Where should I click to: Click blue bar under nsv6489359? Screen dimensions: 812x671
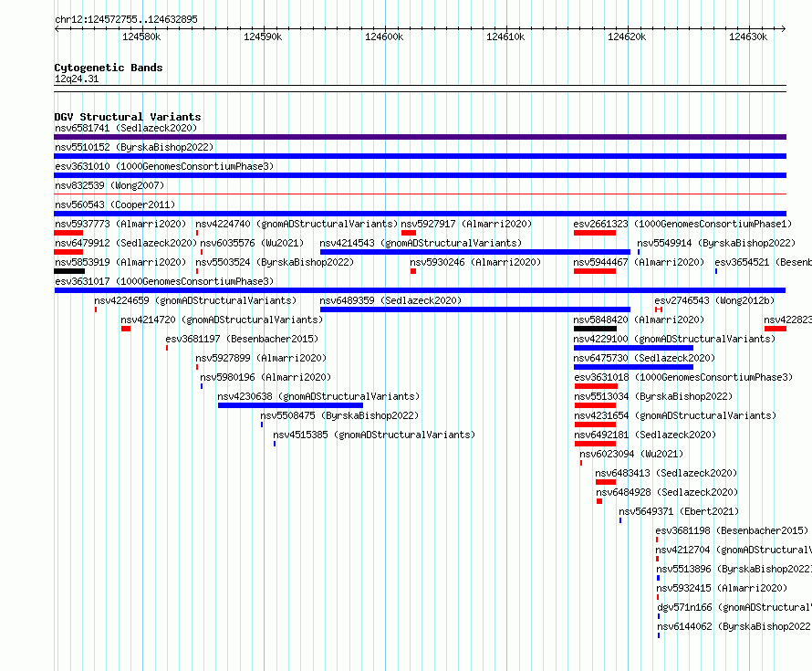[474, 309]
